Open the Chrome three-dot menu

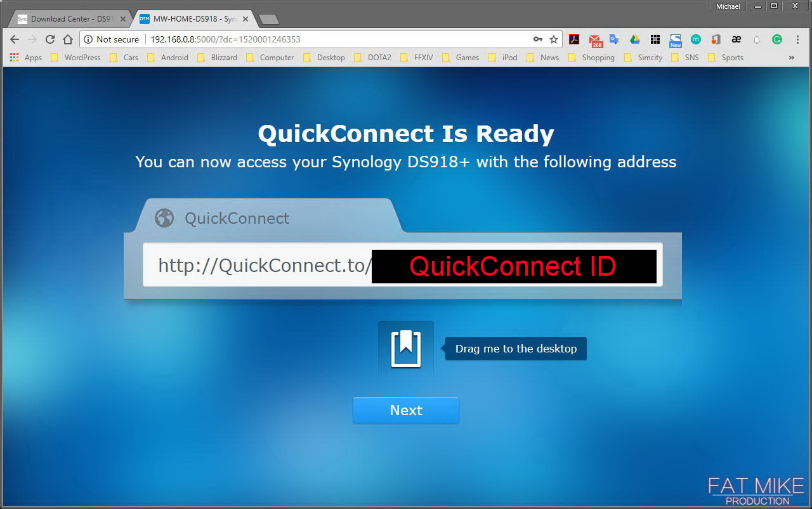(797, 39)
